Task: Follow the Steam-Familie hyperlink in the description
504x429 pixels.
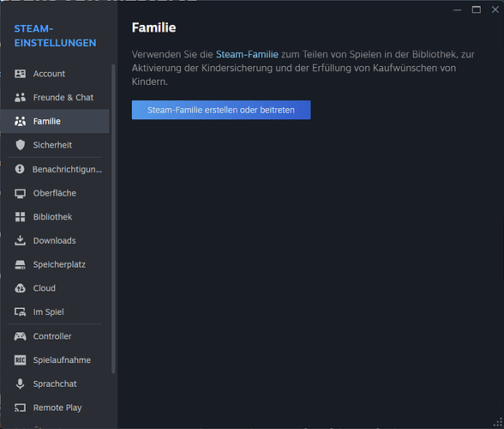Action: pos(247,54)
